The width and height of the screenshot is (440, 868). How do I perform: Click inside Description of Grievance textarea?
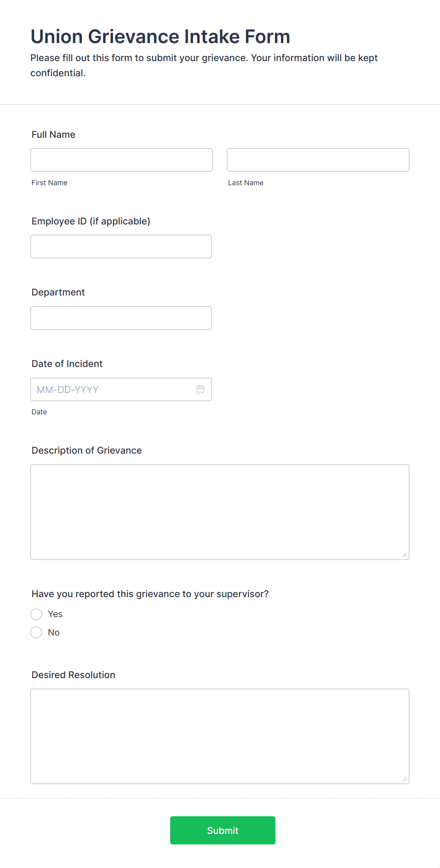pos(220,512)
